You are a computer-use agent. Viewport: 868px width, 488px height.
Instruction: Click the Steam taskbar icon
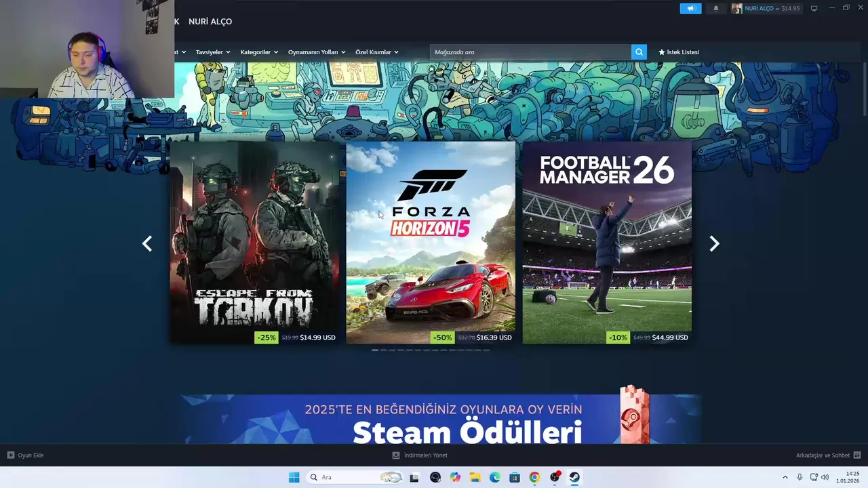pos(574,477)
